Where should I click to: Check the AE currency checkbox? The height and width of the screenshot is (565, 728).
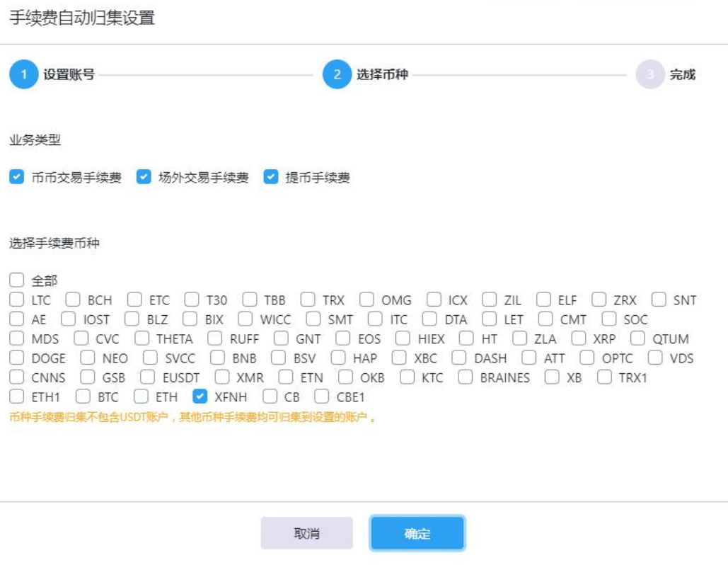click(17, 319)
